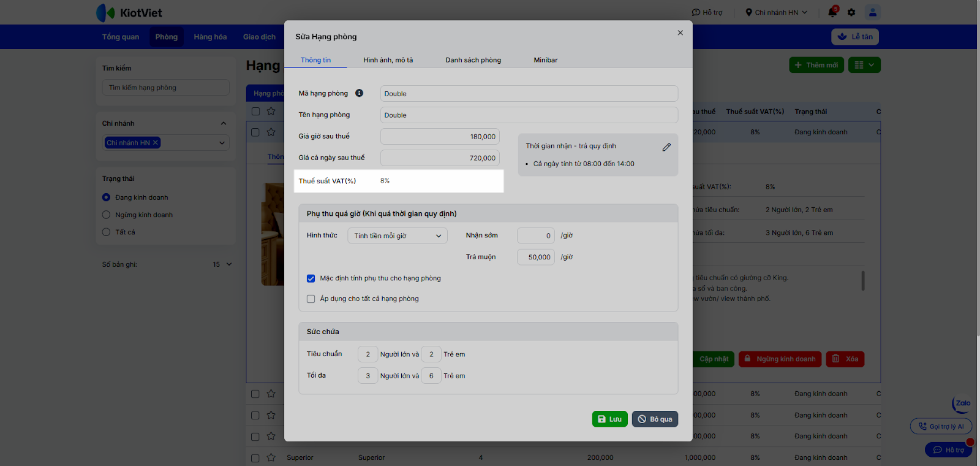This screenshot has width=980, height=466.
Task: Enable Áp dụng cho tất cả hạng phòng
Action: 311,299
